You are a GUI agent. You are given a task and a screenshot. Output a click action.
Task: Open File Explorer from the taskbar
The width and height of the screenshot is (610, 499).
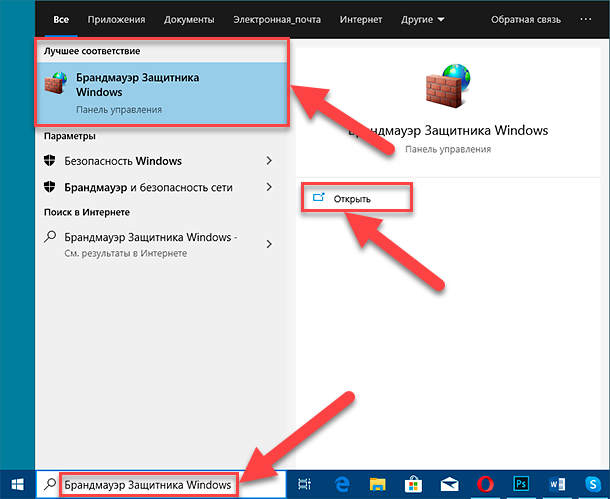(x=377, y=484)
